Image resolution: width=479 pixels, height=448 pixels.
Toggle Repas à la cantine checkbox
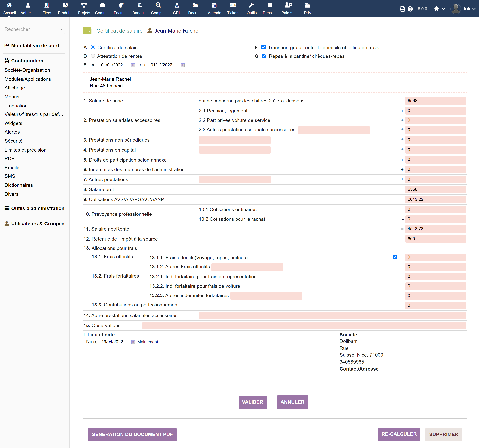[x=264, y=56]
